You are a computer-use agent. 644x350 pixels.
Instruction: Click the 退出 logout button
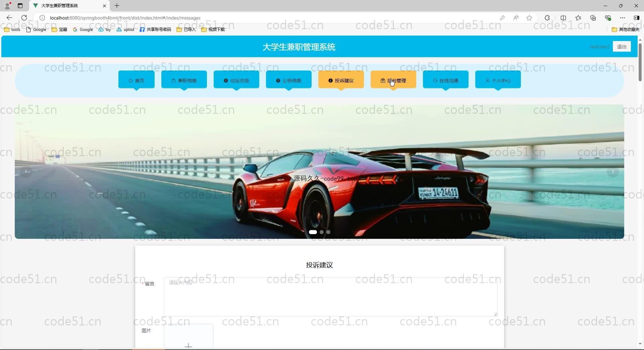point(622,47)
